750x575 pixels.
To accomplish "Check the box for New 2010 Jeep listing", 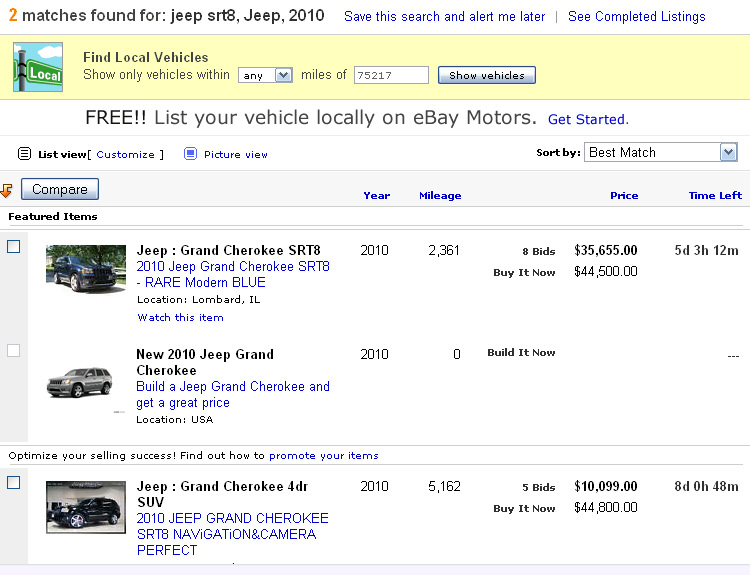I will (14, 350).
